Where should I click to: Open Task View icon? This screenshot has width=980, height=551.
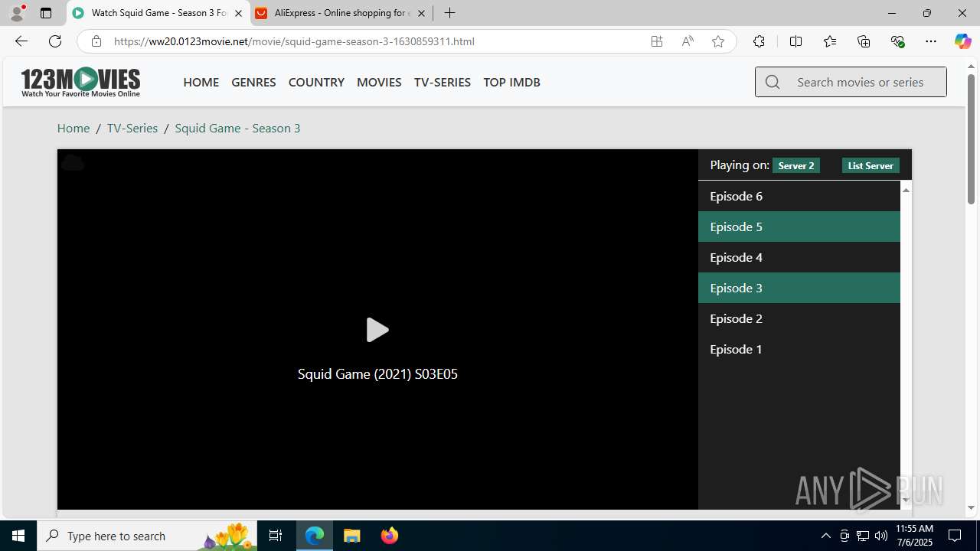tap(276, 536)
